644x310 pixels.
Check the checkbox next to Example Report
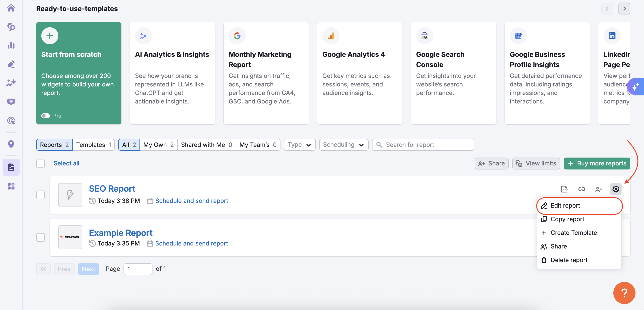point(40,237)
